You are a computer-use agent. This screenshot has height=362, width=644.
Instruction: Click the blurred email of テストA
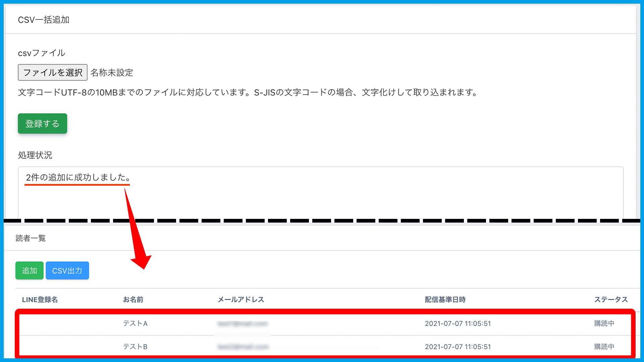(243, 323)
